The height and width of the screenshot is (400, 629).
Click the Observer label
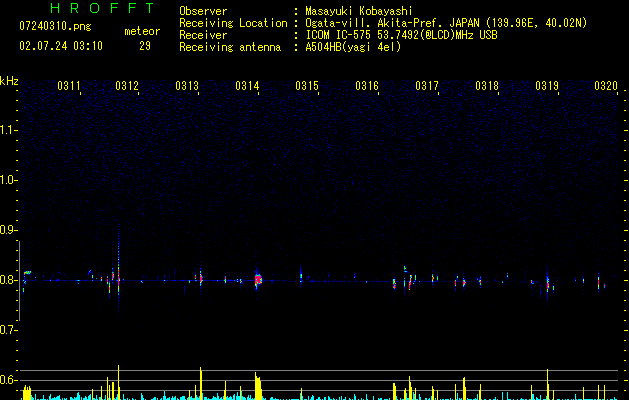(x=203, y=11)
